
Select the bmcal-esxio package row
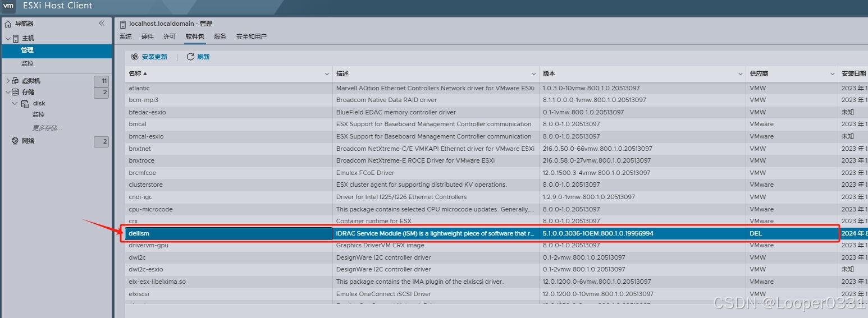coord(496,136)
